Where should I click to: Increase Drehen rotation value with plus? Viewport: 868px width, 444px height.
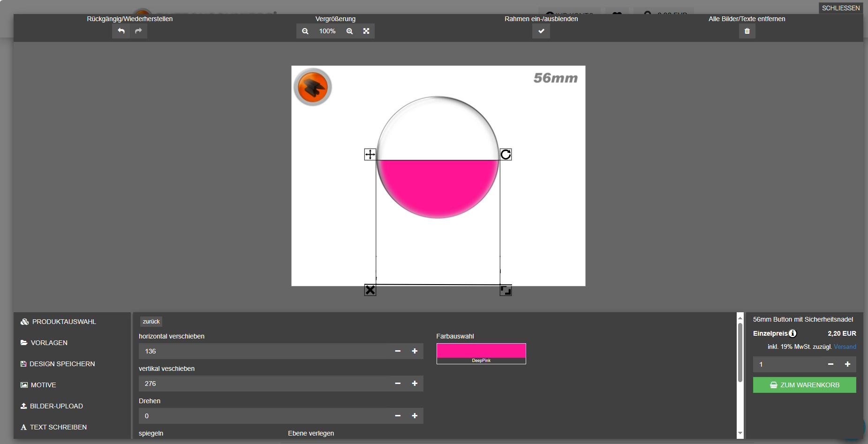point(415,416)
